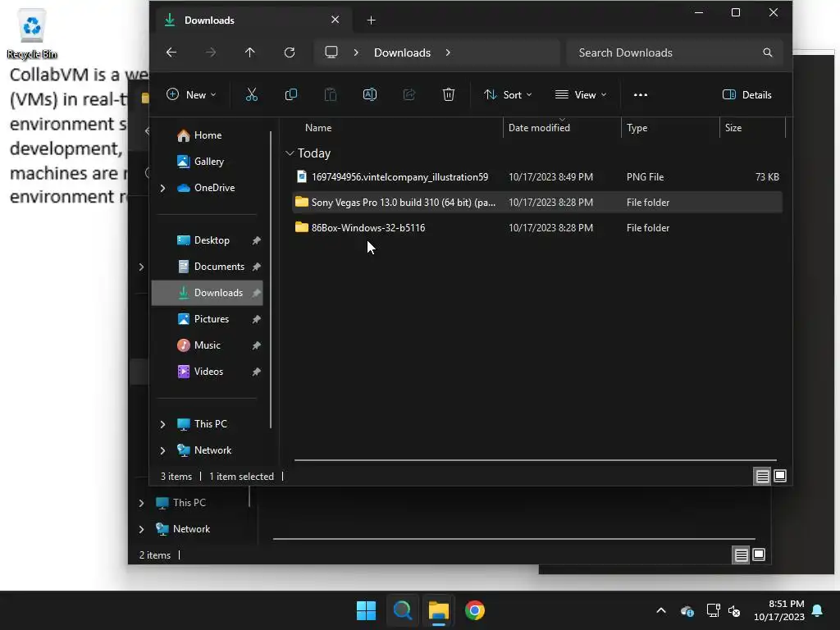Sort by Date modified column
The width and height of the screenshot is (840, 630).
[x=562, y=128]
